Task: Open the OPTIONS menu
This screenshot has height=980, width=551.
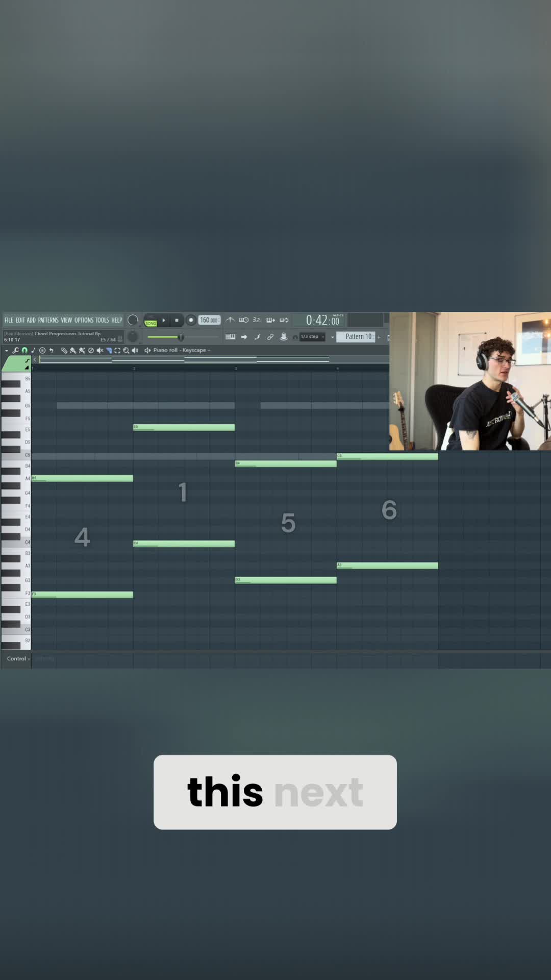Action: [84, 320]
